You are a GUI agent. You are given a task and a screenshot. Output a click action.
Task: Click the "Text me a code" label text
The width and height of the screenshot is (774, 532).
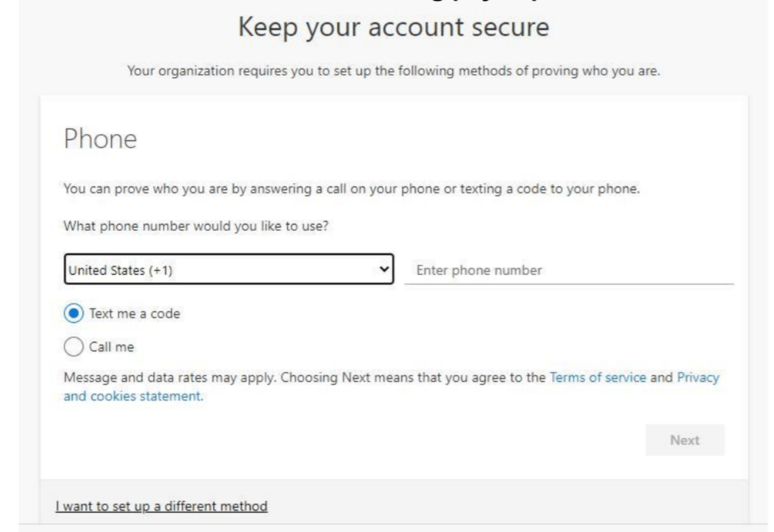tap(135, 313)
